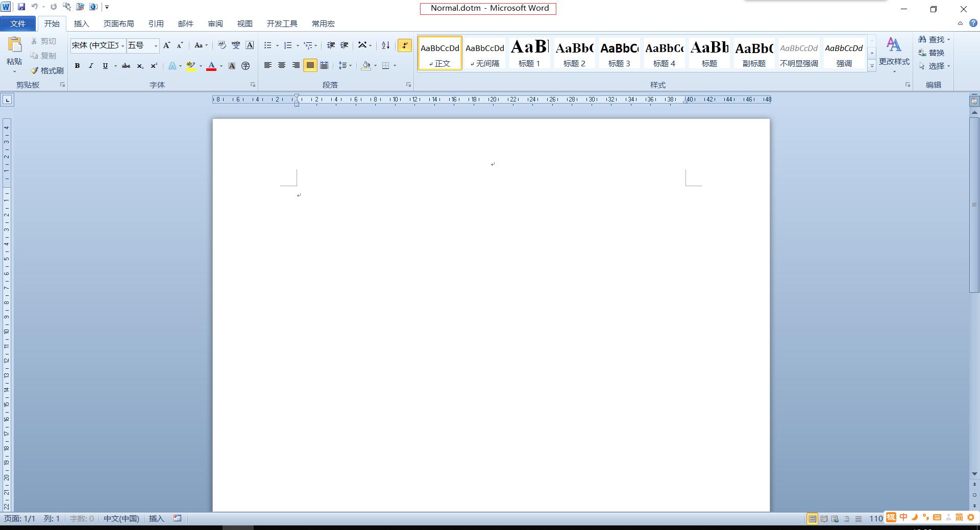Open the Borders dropdown arrow
The image size is (980, 530).
coord(395,65)
